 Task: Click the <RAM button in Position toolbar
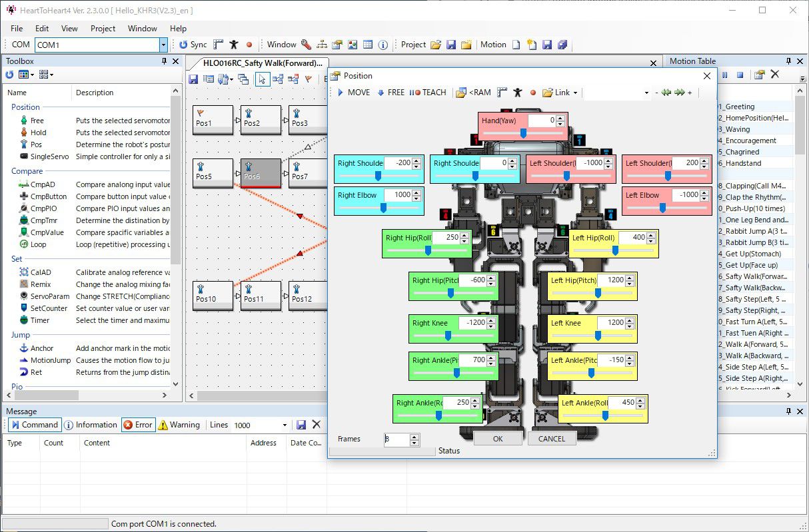click(474, 93)
